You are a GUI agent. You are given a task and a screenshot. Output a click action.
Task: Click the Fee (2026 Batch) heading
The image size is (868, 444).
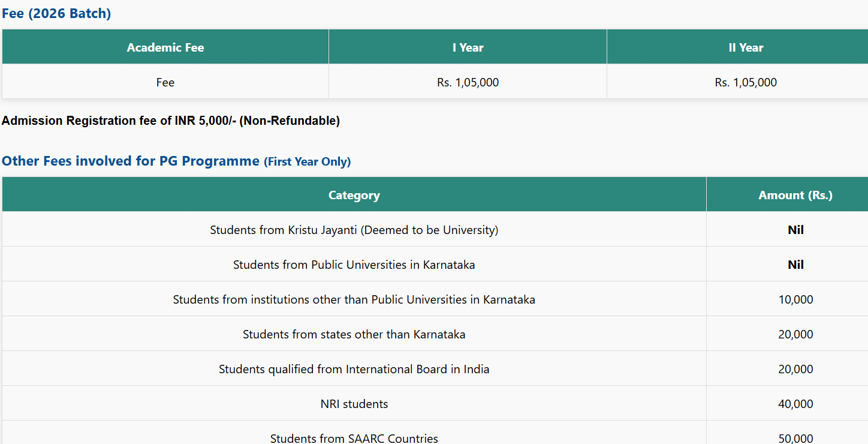[56, 13]
